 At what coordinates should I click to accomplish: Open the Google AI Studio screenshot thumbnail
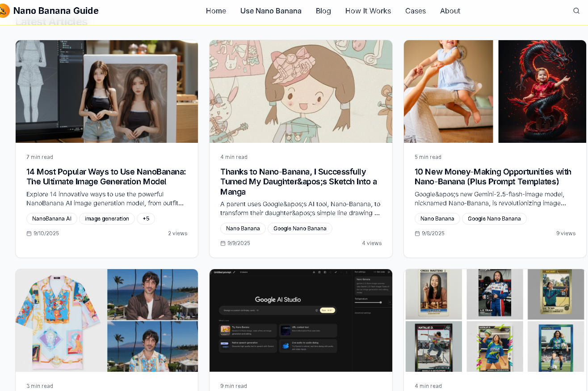(301, 320)
